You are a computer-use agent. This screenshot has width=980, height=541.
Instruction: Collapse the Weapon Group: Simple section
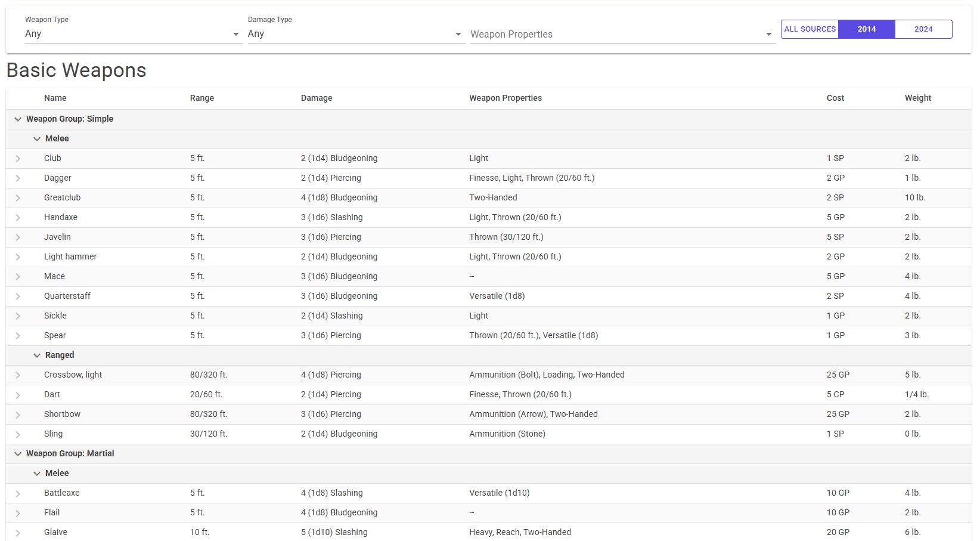[x=18, y=119]
